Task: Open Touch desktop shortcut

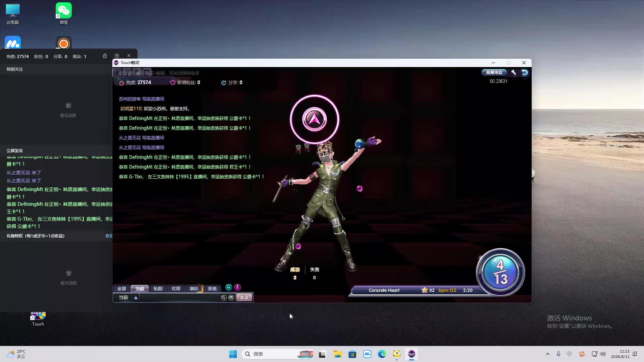Action: [38, 318]
